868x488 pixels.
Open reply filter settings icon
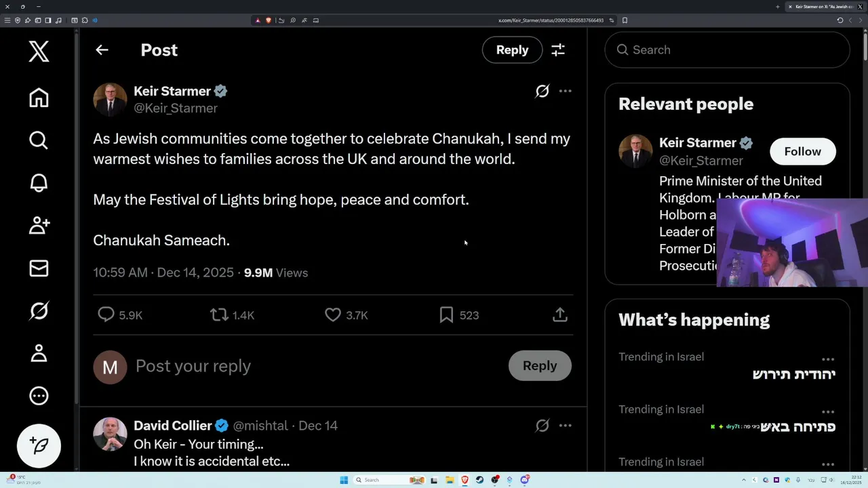click(558, 49)
